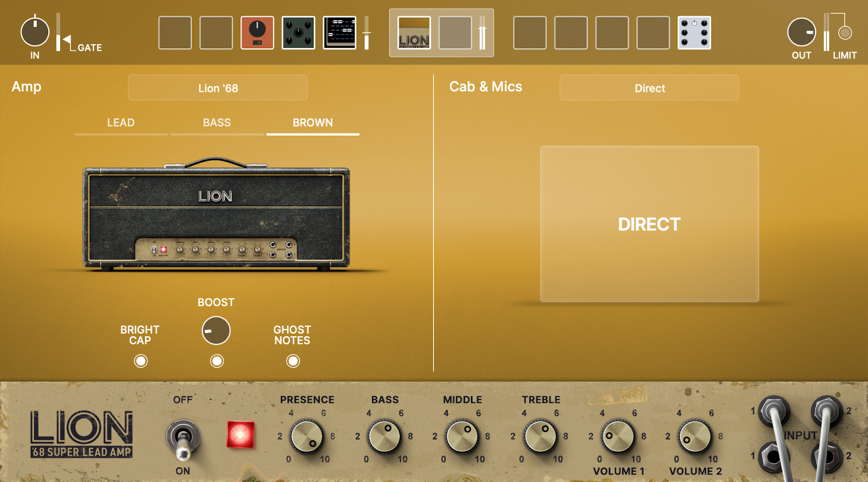
Task: Click the Lion amp head image
Action: 216,214
